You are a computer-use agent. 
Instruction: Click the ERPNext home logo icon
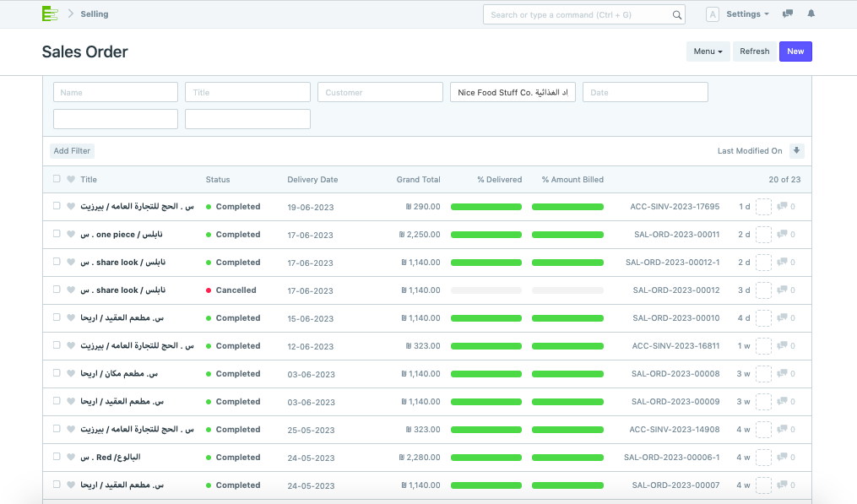[50, 14]
